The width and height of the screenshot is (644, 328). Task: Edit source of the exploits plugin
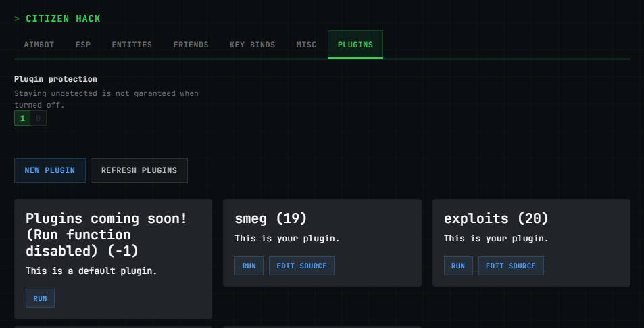tap(511, 266)
